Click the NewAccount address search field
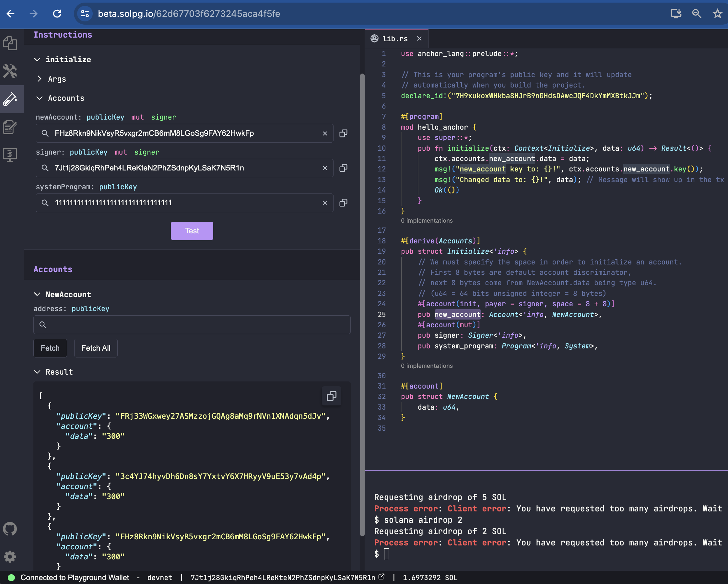This screenshot has width=728, height=584. tap(192, 325)
